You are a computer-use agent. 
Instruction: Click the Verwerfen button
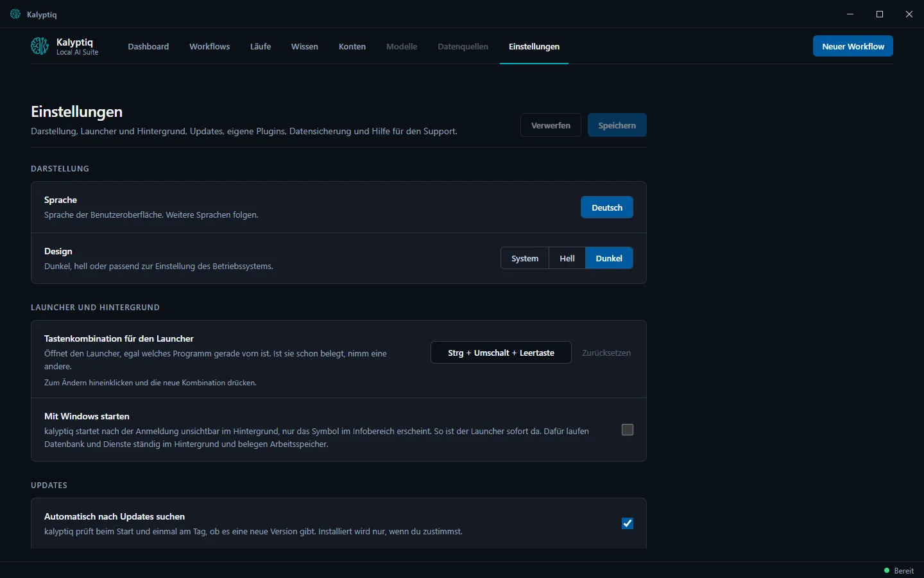tap(551, 125)
